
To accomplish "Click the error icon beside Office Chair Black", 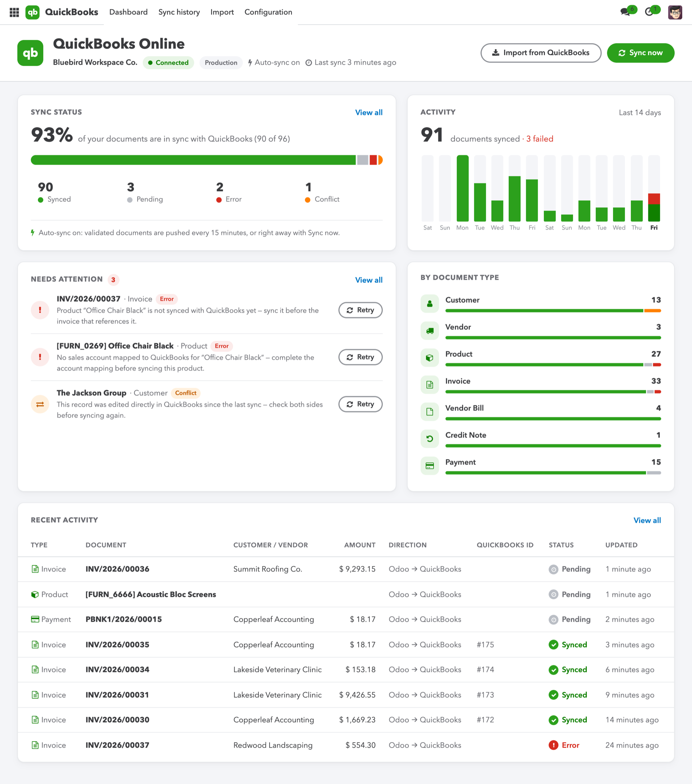I will click(x=40, y=357).
